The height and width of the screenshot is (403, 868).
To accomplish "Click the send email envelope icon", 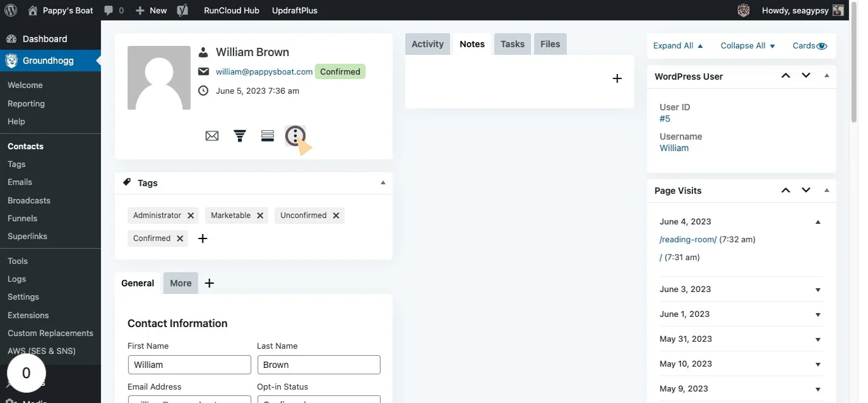I will click(212, 136).
